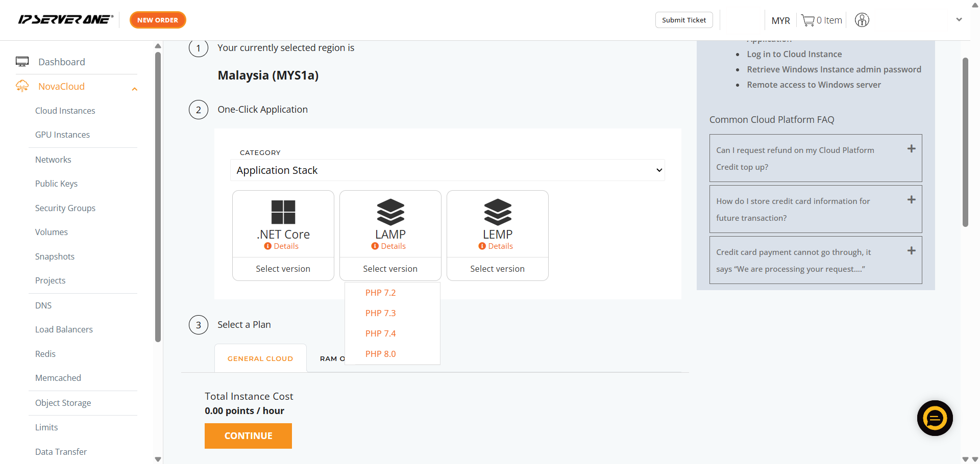980x464 pixels.
Task: Click the live chat bubble icon
Action: coord(935,418)
